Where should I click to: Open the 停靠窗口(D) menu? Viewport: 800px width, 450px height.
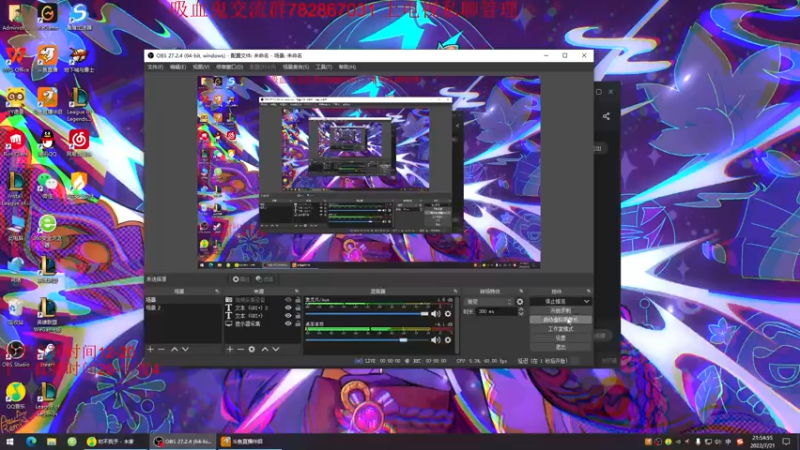pyautogui.click(x=229, y=67)
